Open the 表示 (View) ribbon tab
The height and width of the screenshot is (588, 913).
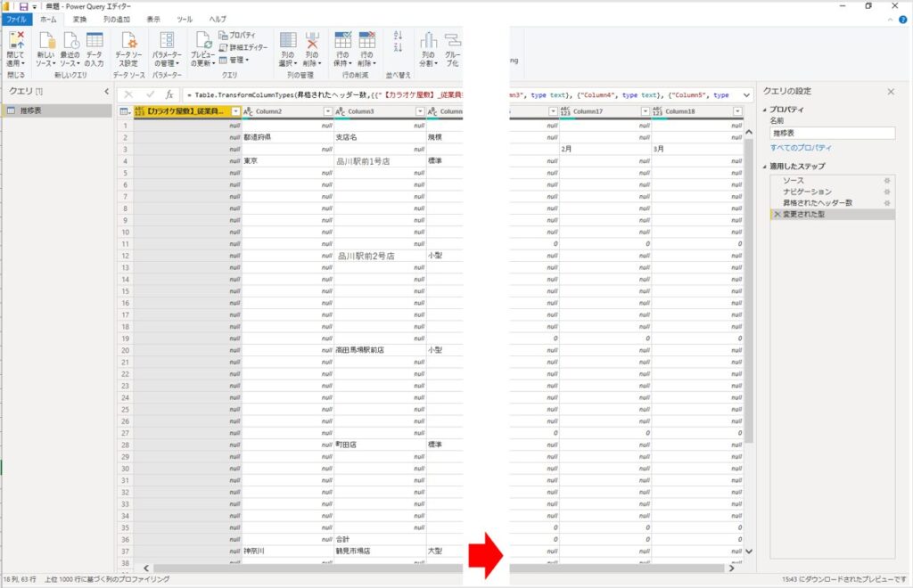(x=153, y=19)
